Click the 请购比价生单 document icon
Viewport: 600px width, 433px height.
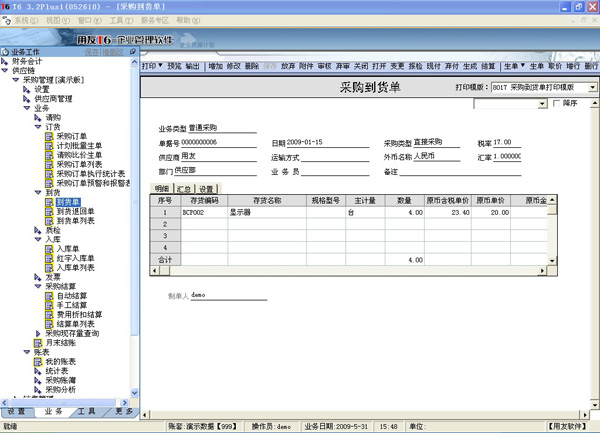[x=49, y=155]
